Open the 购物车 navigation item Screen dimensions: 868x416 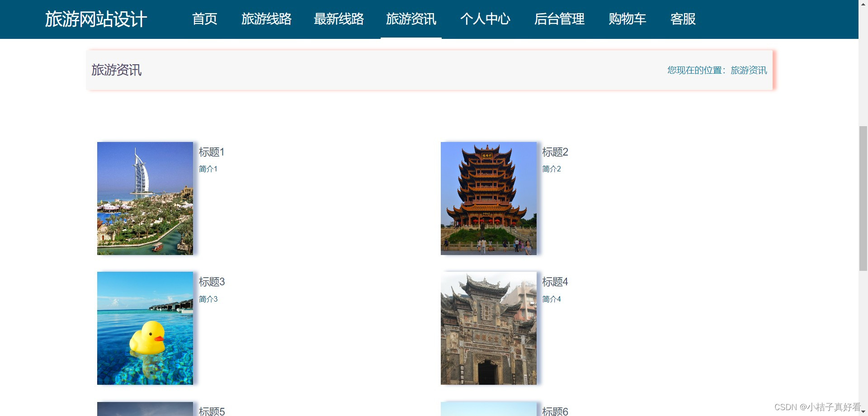click(x=627, y=19)
